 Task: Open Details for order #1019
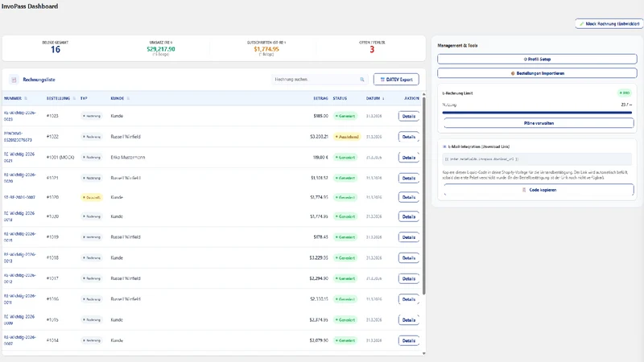click(x=409, y=237)
